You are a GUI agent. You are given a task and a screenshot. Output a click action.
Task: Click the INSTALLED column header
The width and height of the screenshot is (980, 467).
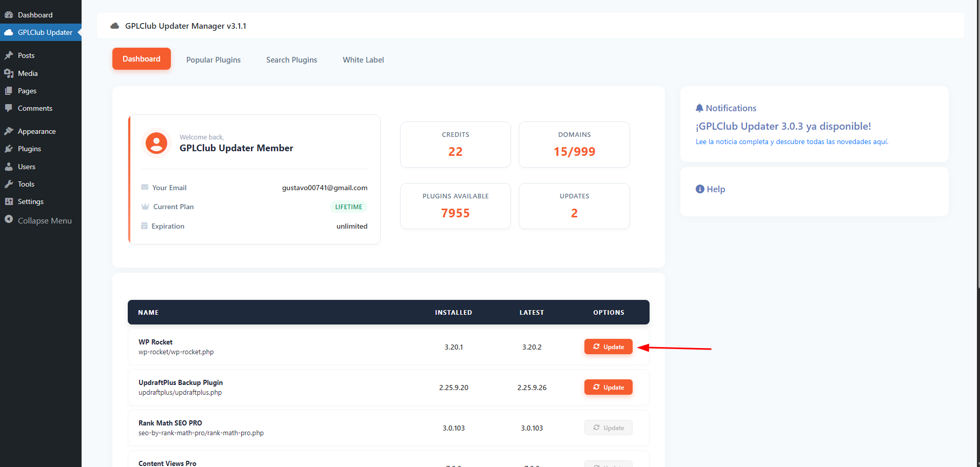(454, 312)
